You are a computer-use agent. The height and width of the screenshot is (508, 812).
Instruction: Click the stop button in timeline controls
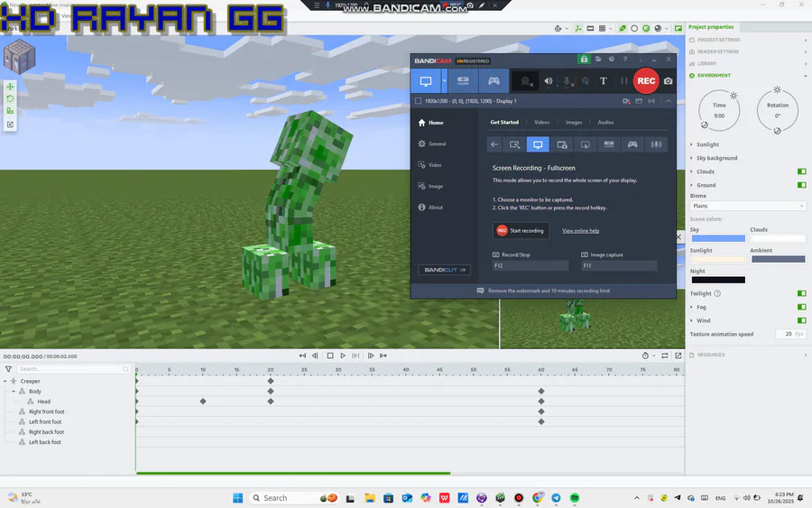coord(330,356)
